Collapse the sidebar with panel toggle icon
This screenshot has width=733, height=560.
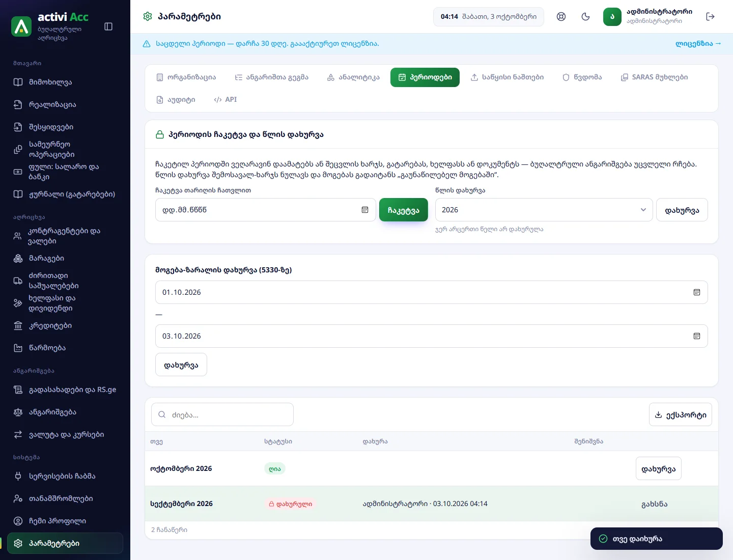coord(108,26)
